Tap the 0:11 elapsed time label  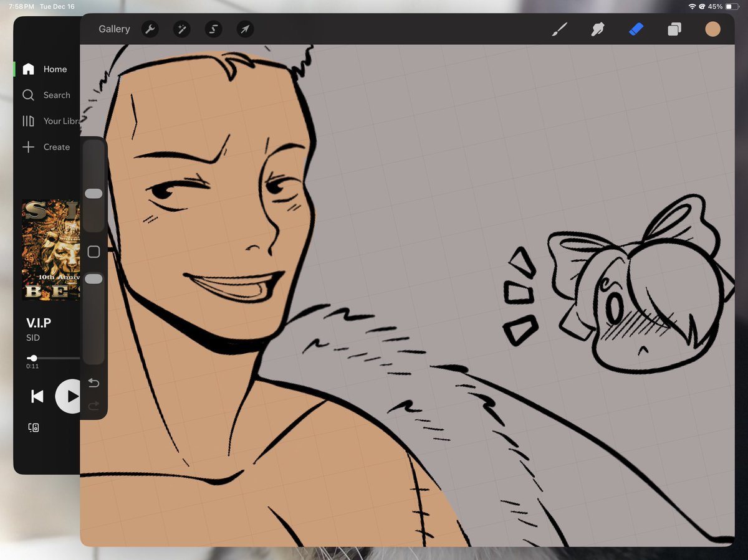pos(32,366)
